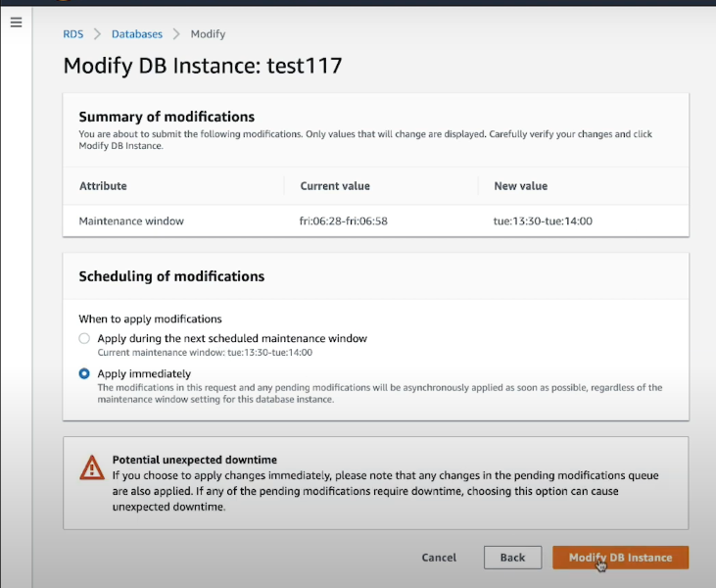This screenshot has width=716, height=588.
Task: Click the chevron after RDS breadcrumb
Action: [98, 34]
